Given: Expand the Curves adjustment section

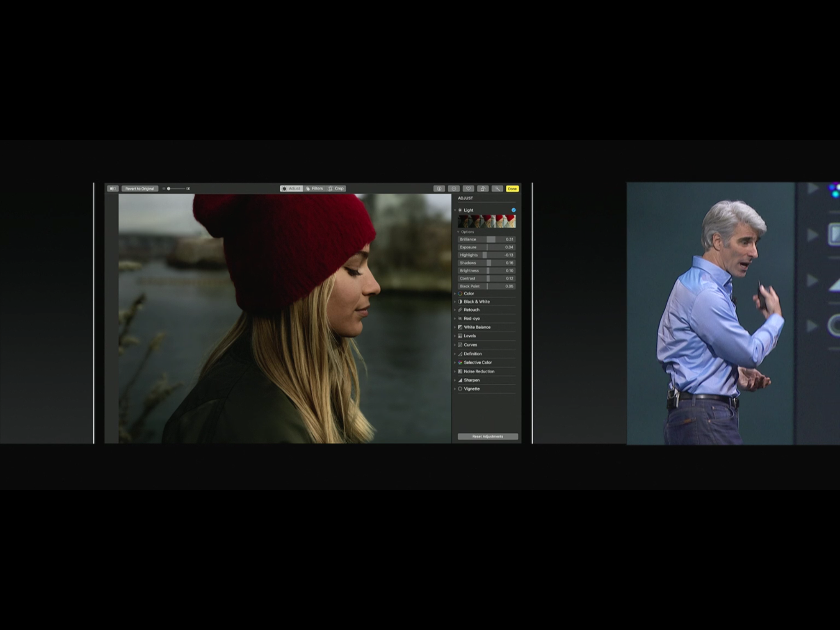Looking at the screenshot, I should click(x=455, y=345).
